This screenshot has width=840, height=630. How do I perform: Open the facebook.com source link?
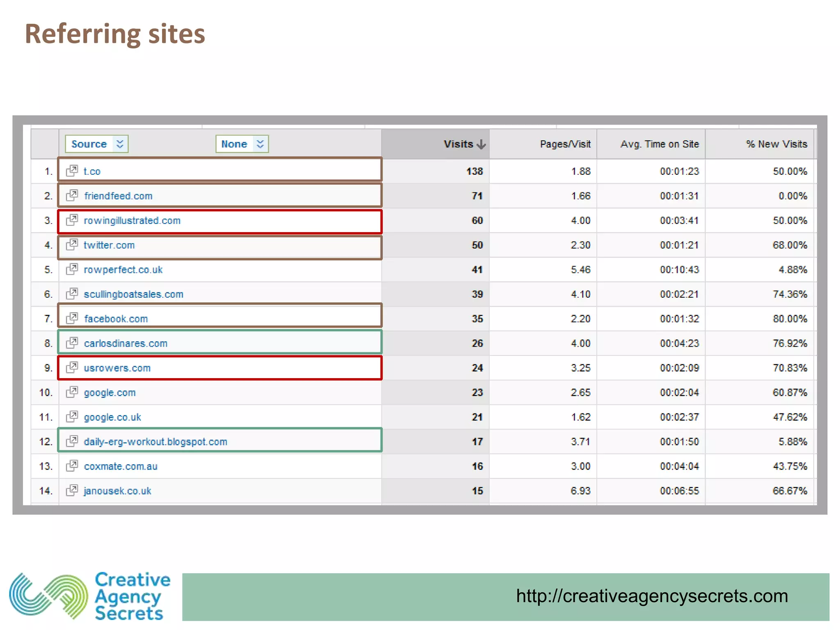pos(116,319)
